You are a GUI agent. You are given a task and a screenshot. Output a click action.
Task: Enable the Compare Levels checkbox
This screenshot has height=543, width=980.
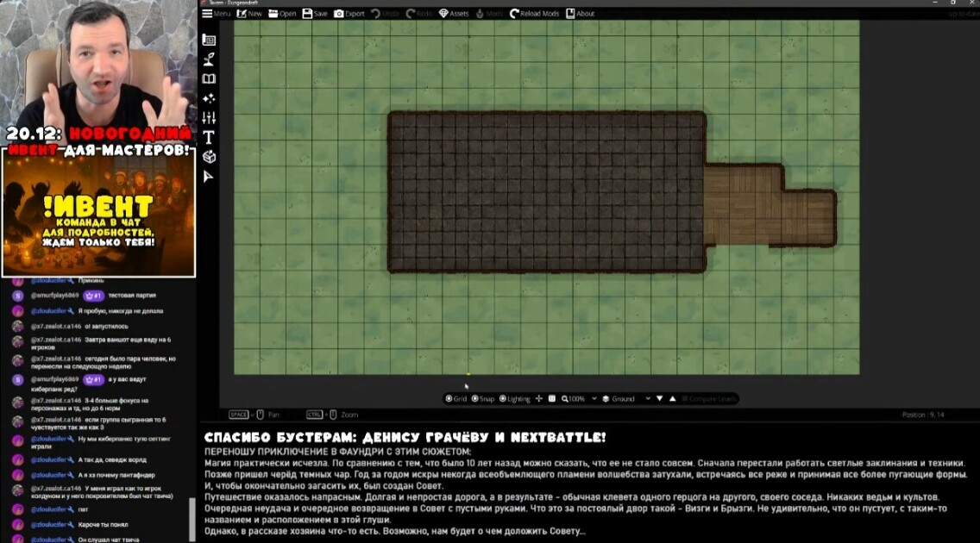pyautogui.click(x=685, y=399)
